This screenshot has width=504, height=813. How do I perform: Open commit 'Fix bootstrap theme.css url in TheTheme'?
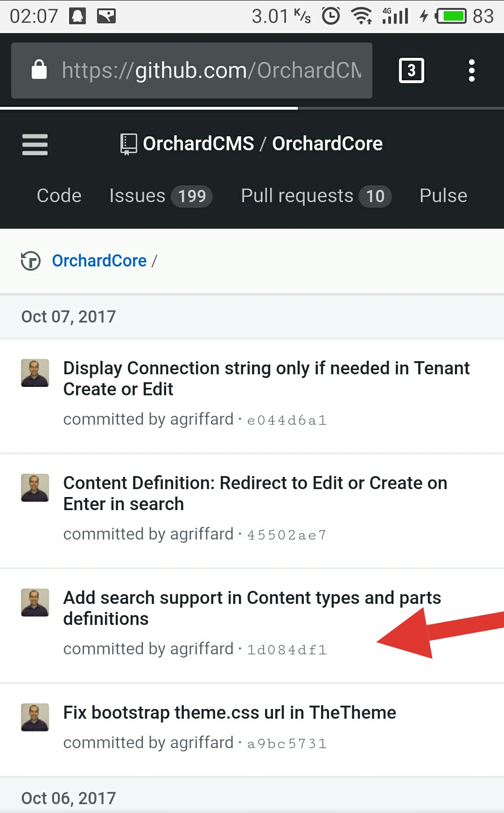(229, 712)
